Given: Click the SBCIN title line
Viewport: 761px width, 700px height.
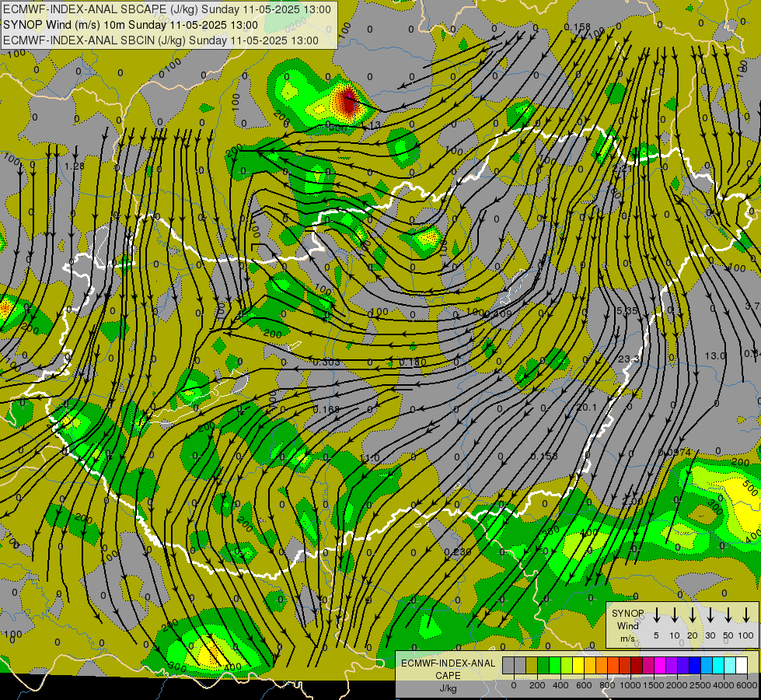Looking at the screenshot, I should pos(161,40).
